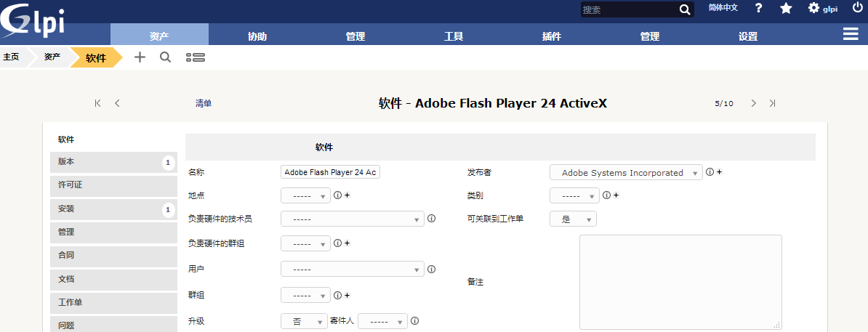Image resolution: width=868 pixels, height=332 pixels.
Task: Switch to the 合同 tab
Action: pyautogui.click(x=113, y=256)
